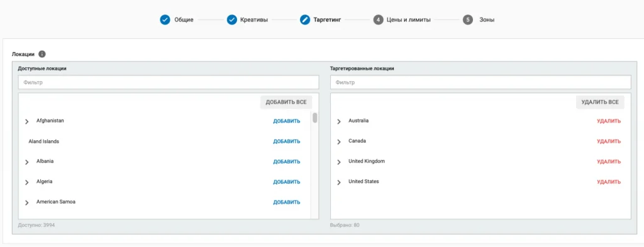644x247 pixels.
Task: Click the step 5 number circle
Action: (468, 19)
